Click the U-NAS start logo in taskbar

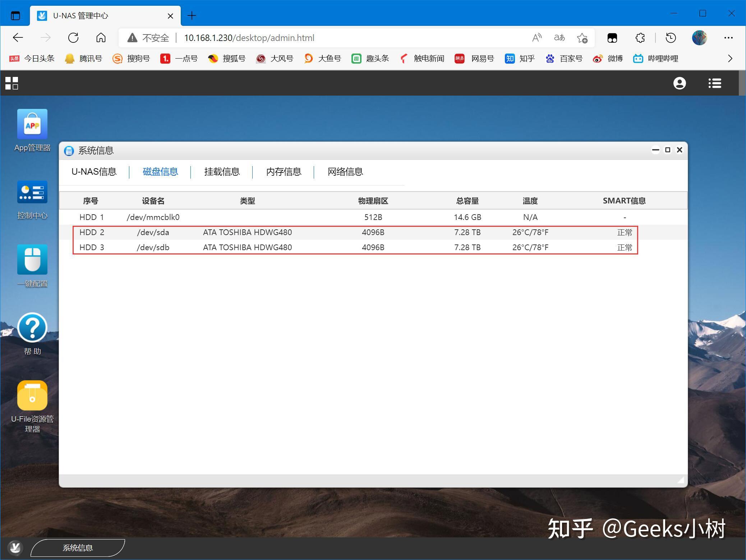15,547
